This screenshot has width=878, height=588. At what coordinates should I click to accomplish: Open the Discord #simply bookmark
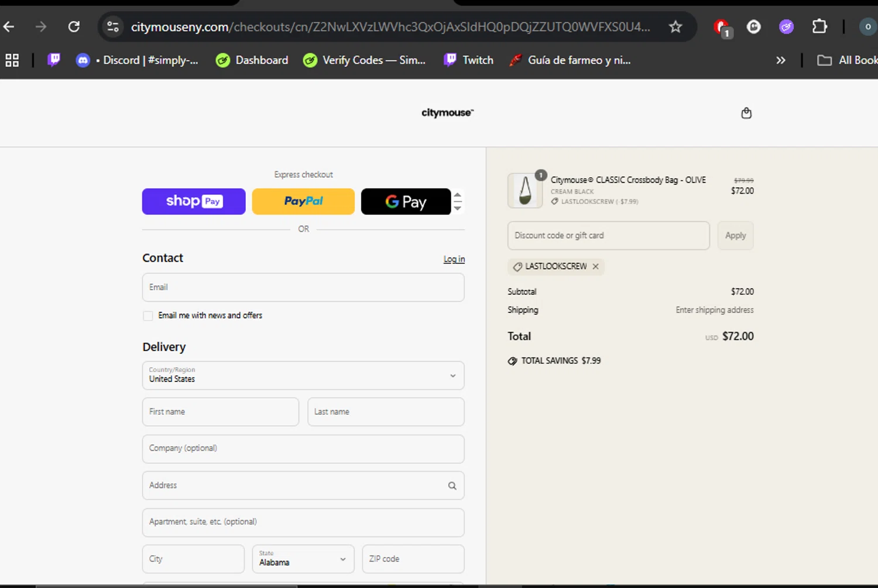(138, 60)
